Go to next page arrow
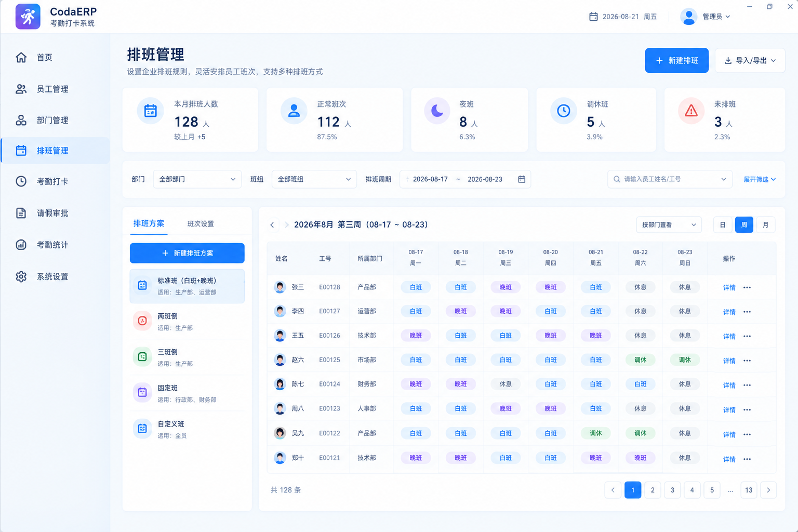This screenshot has height=532, width=798. point(768,490)
